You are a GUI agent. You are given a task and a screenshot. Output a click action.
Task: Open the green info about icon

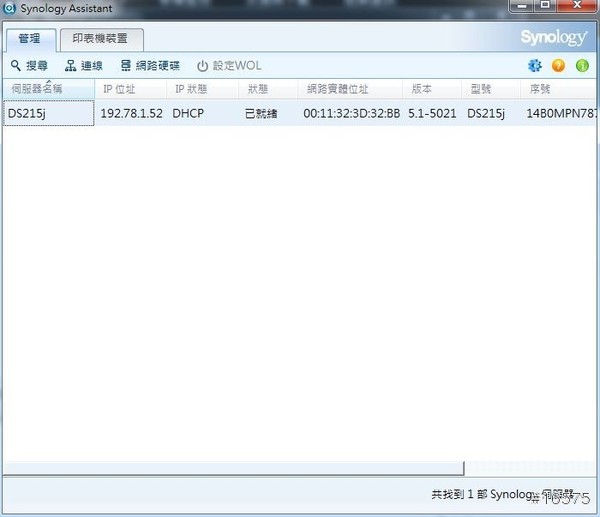pos(582,65)
